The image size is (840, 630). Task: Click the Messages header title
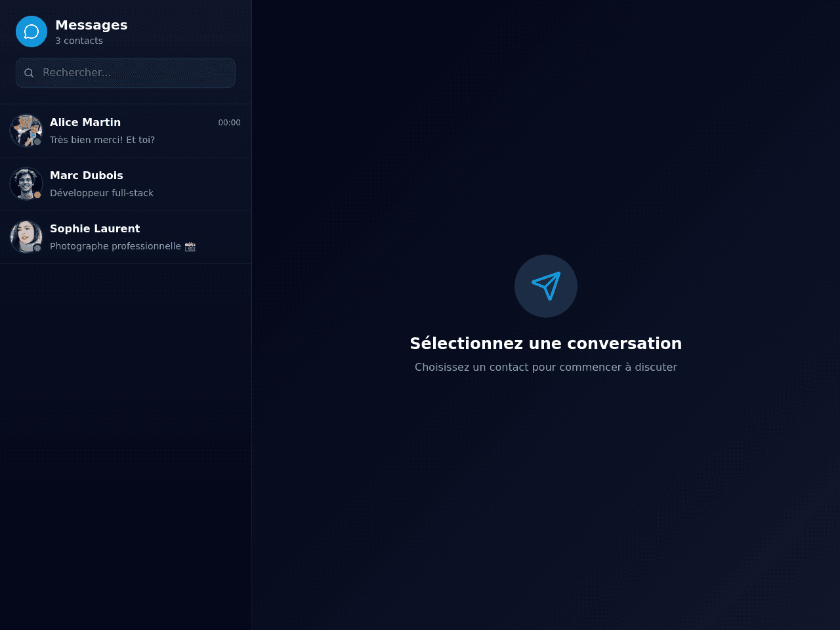click(91, 25)
